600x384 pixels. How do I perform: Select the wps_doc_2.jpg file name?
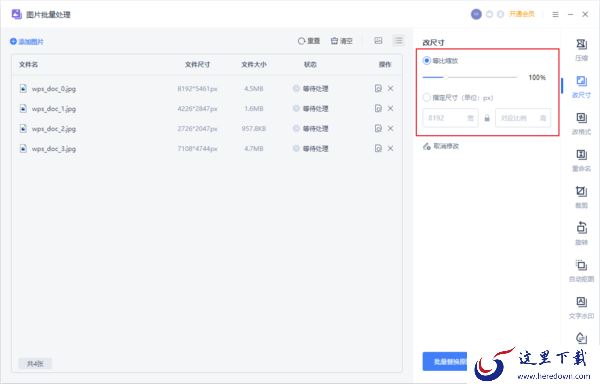coord(54,129)
